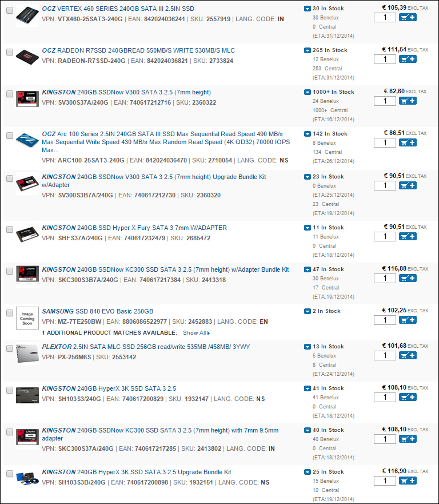Viewport: 439px width, 504px height.
Task: Add OCZ Vertex 460 SSD to cart
Action: click(x=408, y=17)
